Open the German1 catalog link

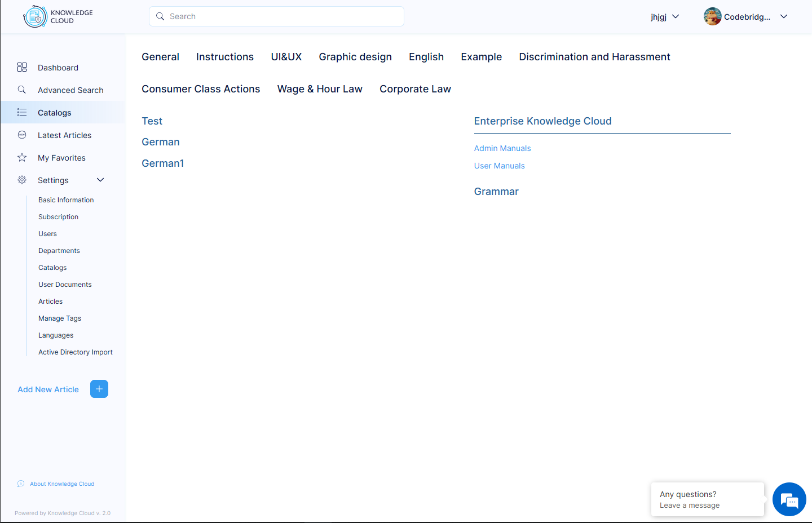163,163
